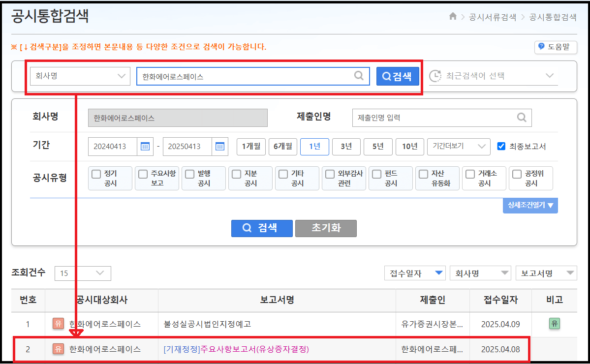Check the 거래소공시 filter checkbox
The image size is (590, 364).
470,174
